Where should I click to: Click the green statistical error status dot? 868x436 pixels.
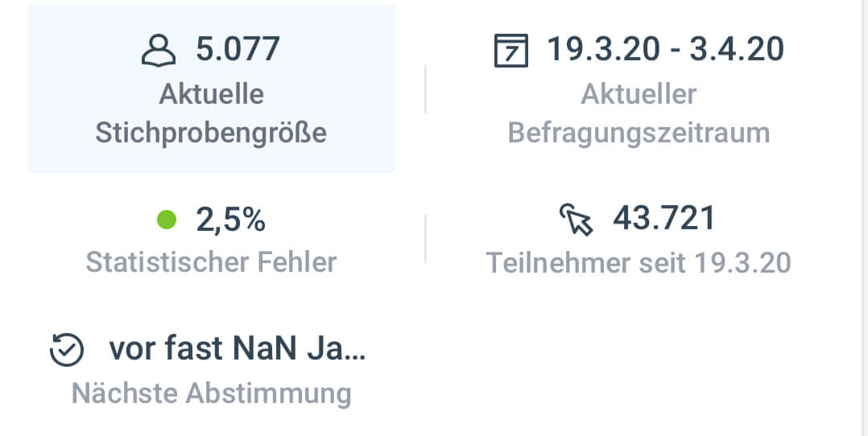pyautogui.click(x=167, y=220)
